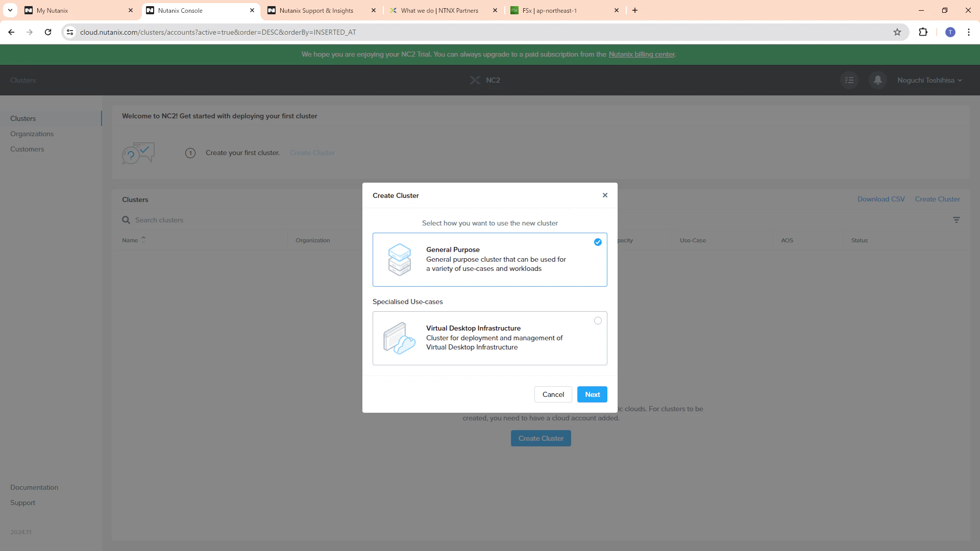Expand the Noguchi Toshihisa user menu
The height and width of the screenshot is (551, 980).
click(929, 80)
